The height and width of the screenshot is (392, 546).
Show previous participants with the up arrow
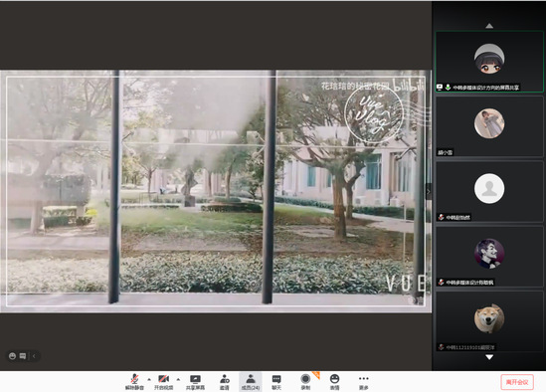[x=489, y=26]
